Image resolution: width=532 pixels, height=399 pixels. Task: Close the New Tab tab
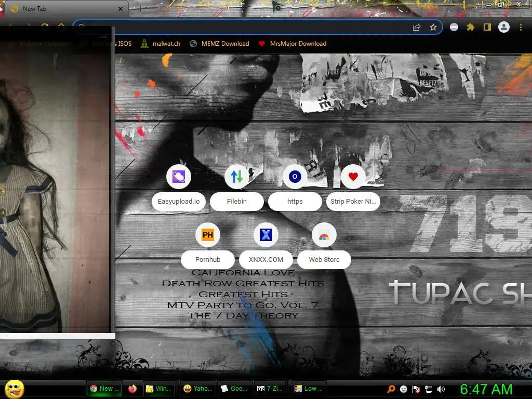click(x=120, y=9)
